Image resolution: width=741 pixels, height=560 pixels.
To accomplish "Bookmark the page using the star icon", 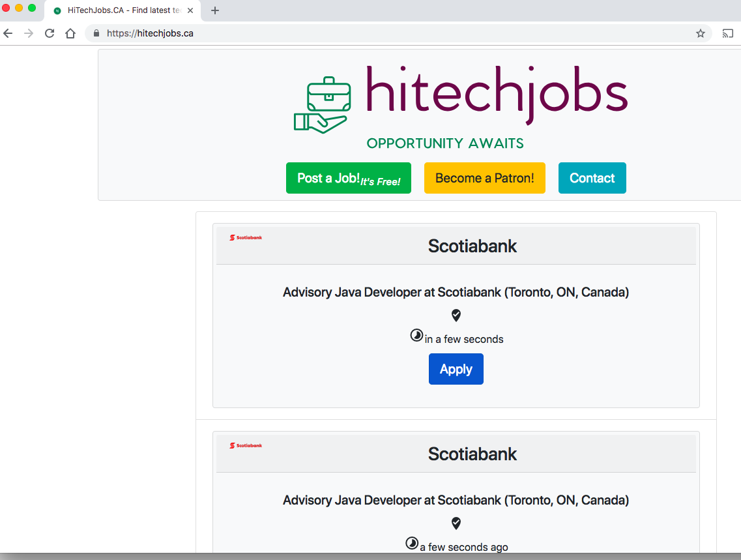I will pos(700,33).
